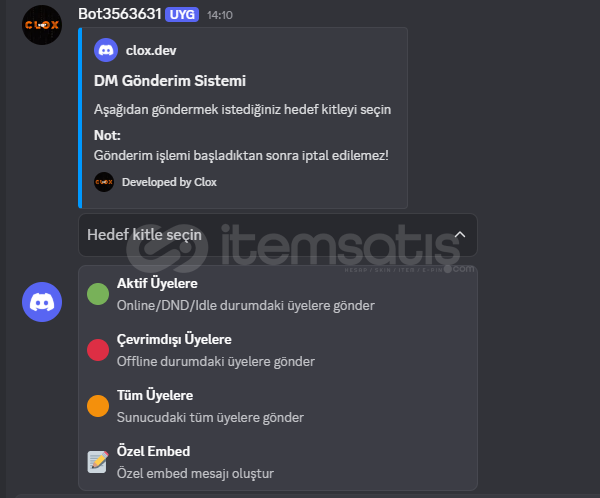Image resolution: width=600 pixels, height=498 pixels.
Task: Select the Aktif Üyelere option
Action: pyautogui.click(x=278, y=294)
